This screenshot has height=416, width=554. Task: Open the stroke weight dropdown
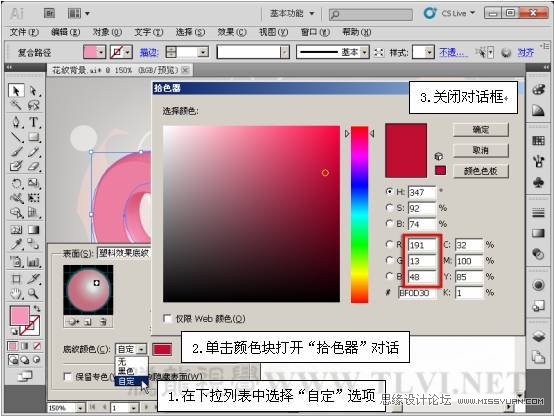tap(203, 52)
